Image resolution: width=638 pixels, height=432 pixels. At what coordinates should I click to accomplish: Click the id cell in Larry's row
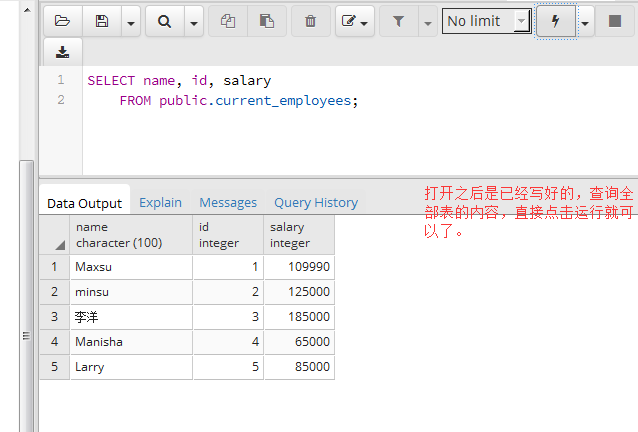[x=228, y=367]
